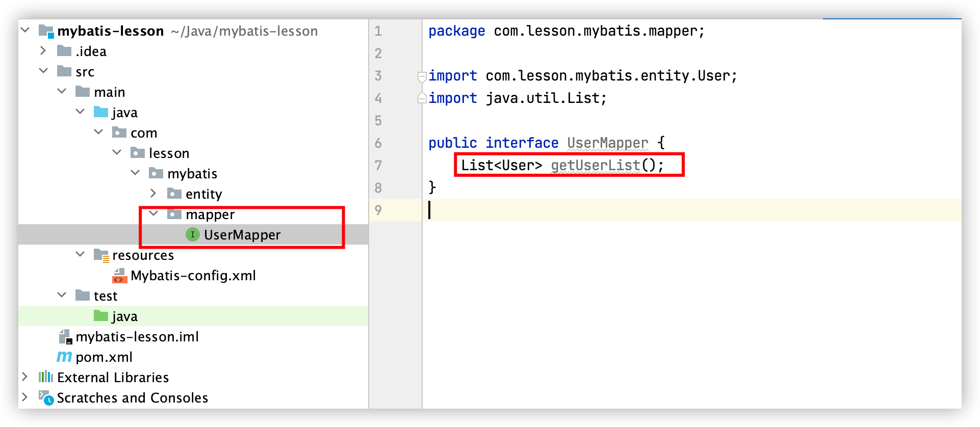Click the Scratches and Consoles icon
This screenshot has width=980, height=427.
[46, 398]
